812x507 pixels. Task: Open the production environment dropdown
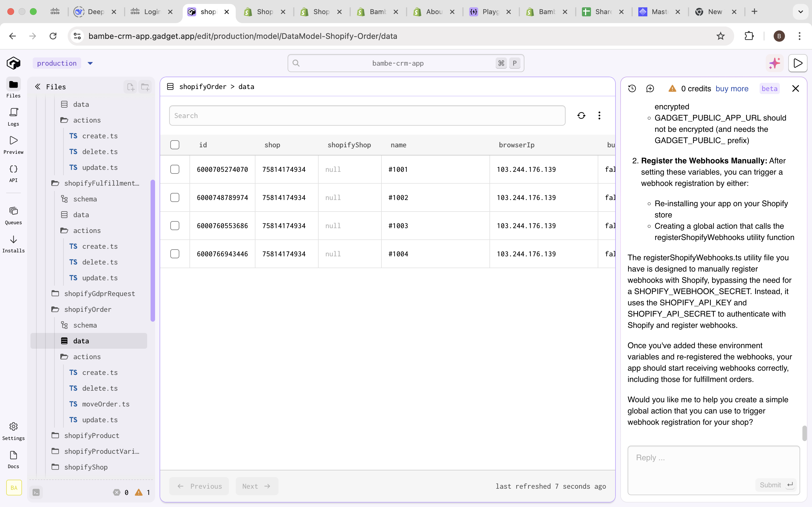[x=90, y=63]
